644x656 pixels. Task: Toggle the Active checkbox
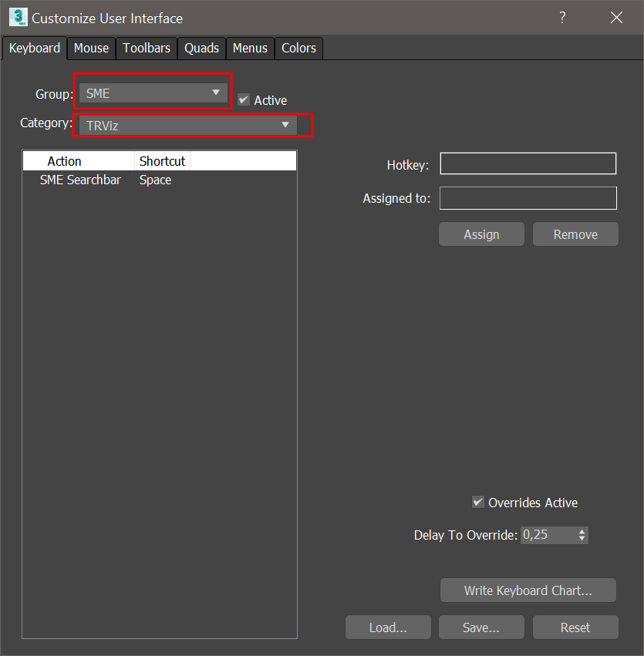[244, 100]
